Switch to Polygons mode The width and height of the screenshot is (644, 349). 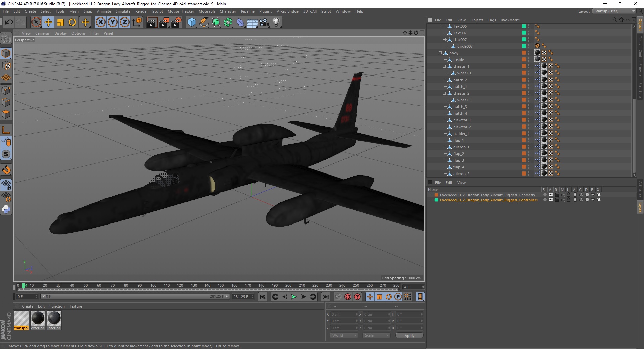[x=6, y=114]
